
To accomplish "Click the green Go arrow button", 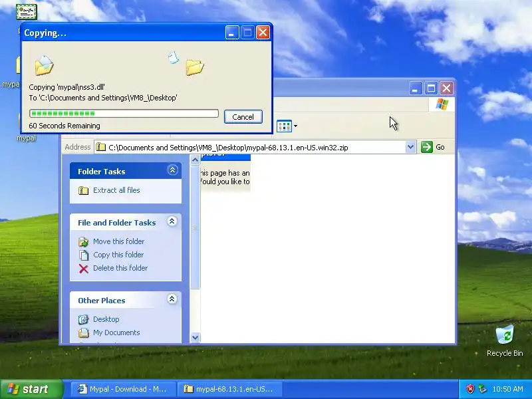I will 427,147.
